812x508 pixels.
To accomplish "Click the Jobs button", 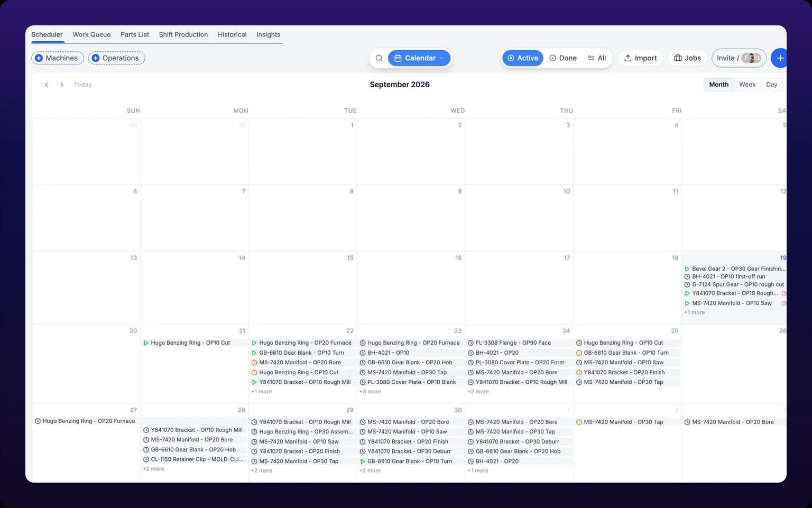I will (x=687, y=58).
